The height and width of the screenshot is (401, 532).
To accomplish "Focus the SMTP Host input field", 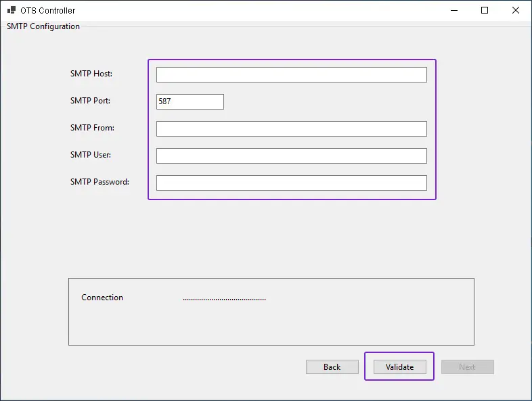I will click(291, 74).
